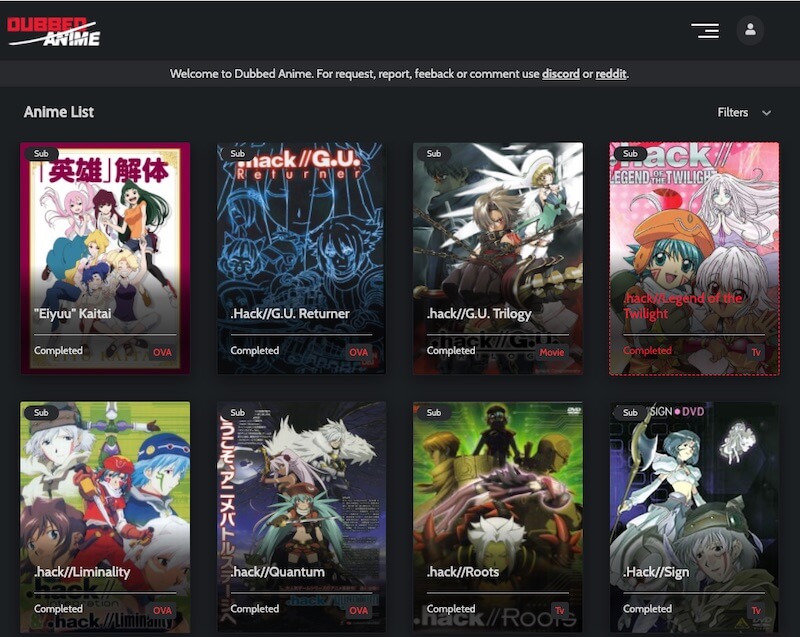Click the Filters chevron arrow
This screenshot has height=637, width=800.
[x=766, y=113]
